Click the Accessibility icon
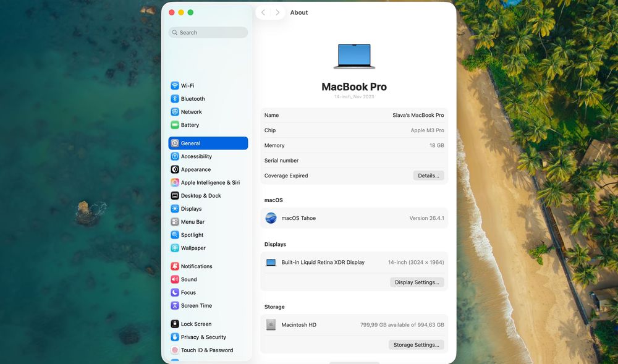The height and width of the screenshot is (364, 618). click(x=175, y=156)
